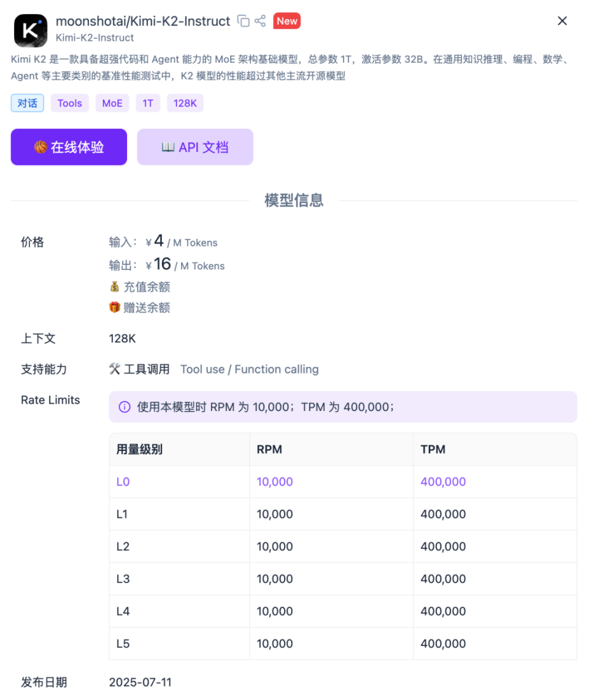
Task: Click the New badge next to model name
Action: [287, 20]
